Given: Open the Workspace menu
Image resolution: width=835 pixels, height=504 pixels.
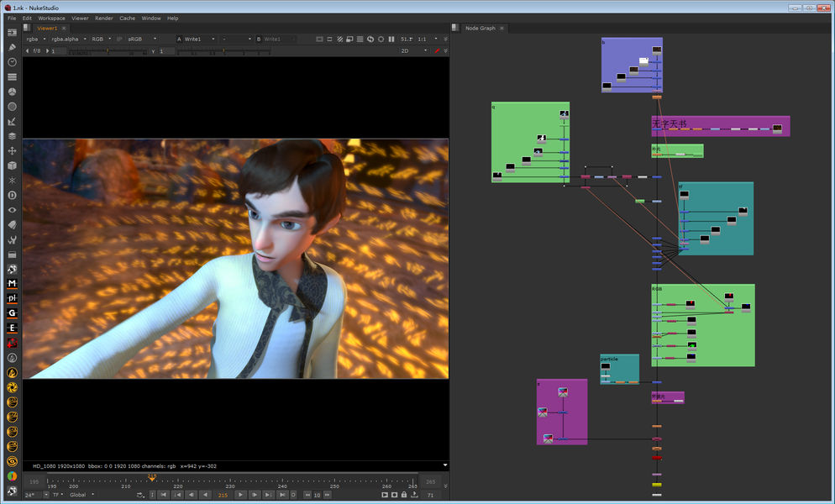Looking at the screenshot, I should coord(51,18).
